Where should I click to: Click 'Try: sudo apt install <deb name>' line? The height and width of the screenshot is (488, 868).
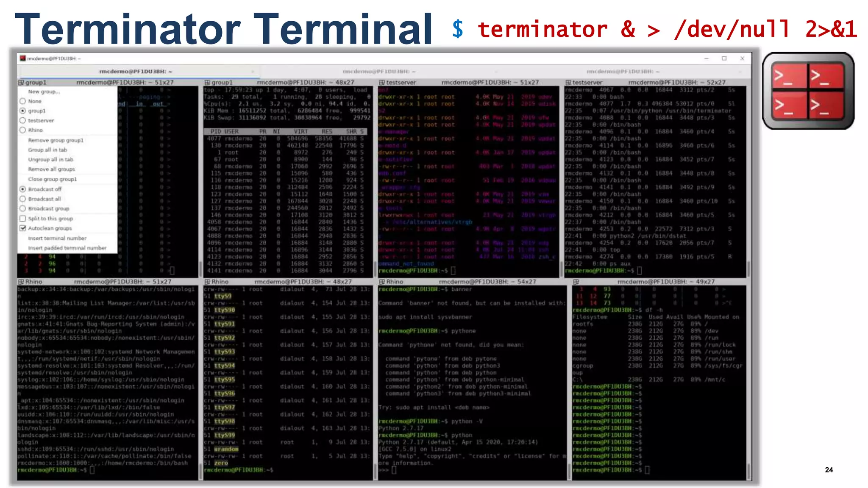pos(434,408)
